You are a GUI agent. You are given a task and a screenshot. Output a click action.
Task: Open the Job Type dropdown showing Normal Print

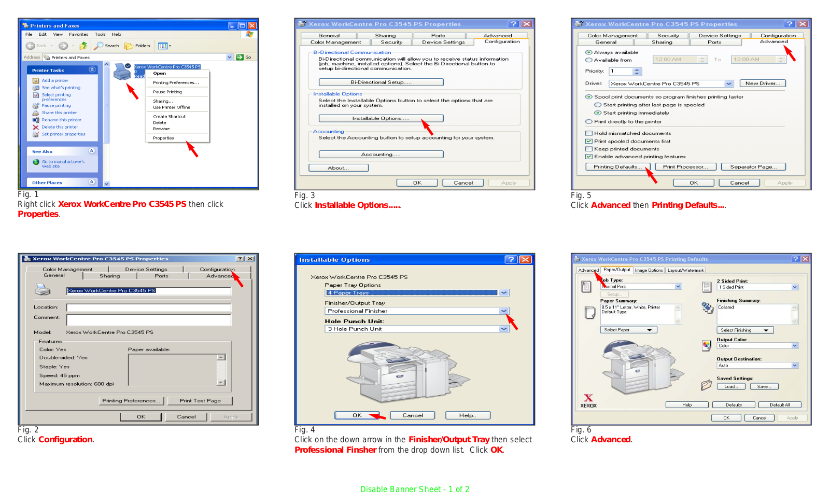[678, 286]
